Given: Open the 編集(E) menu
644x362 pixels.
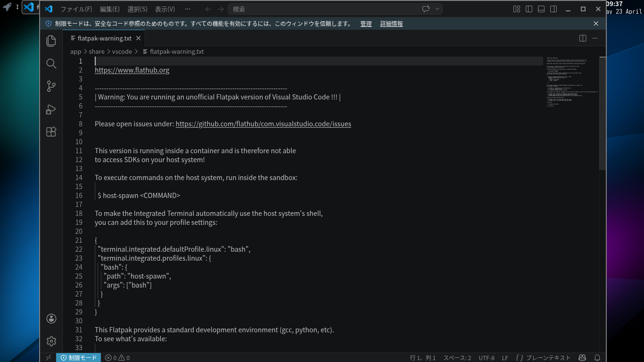Looking at the screenshot, I should pos(110,9).
